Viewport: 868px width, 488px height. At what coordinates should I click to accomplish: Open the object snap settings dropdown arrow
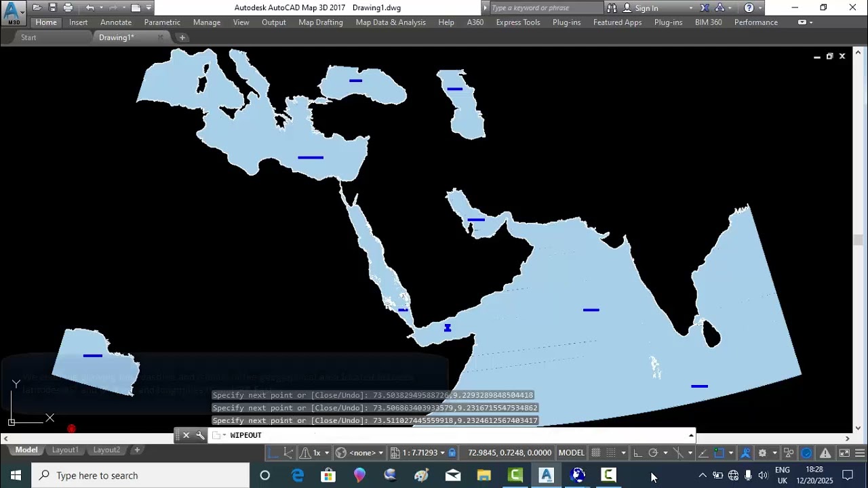tap(730, 453)
